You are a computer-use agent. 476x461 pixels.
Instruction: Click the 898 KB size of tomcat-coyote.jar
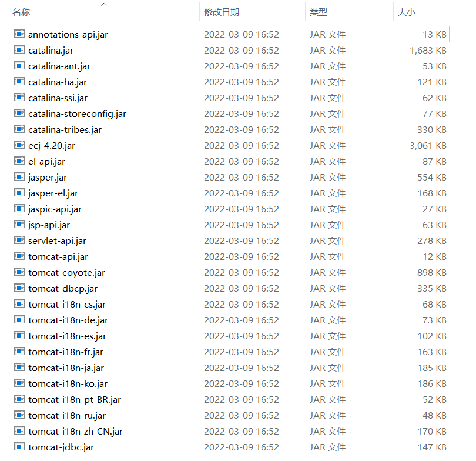pos(432,272)
